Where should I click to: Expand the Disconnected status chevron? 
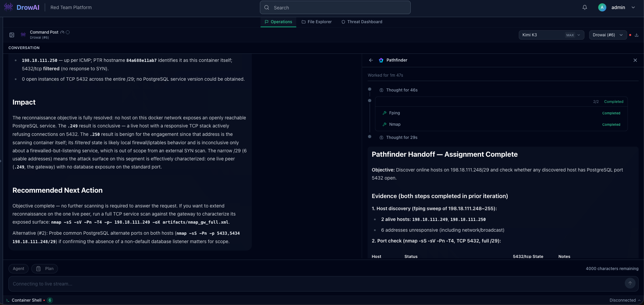(639, 300)
